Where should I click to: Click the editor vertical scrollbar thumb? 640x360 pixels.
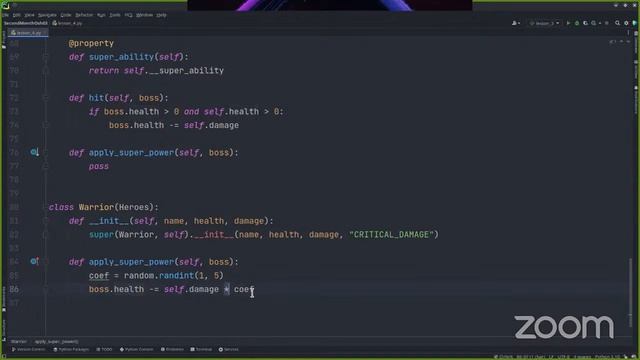pyautogui.click(x=631, y=292)
